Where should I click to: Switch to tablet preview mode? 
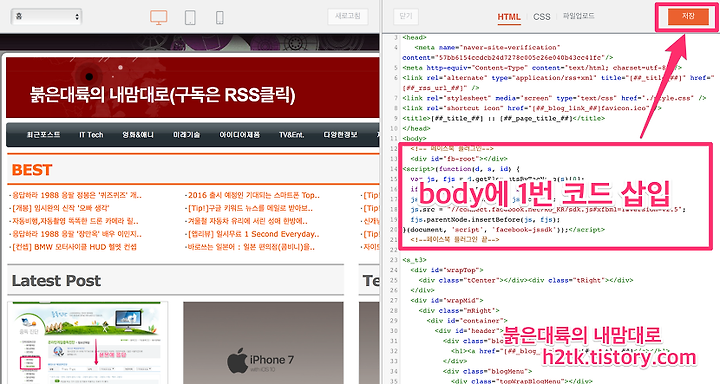coord(190,17)
